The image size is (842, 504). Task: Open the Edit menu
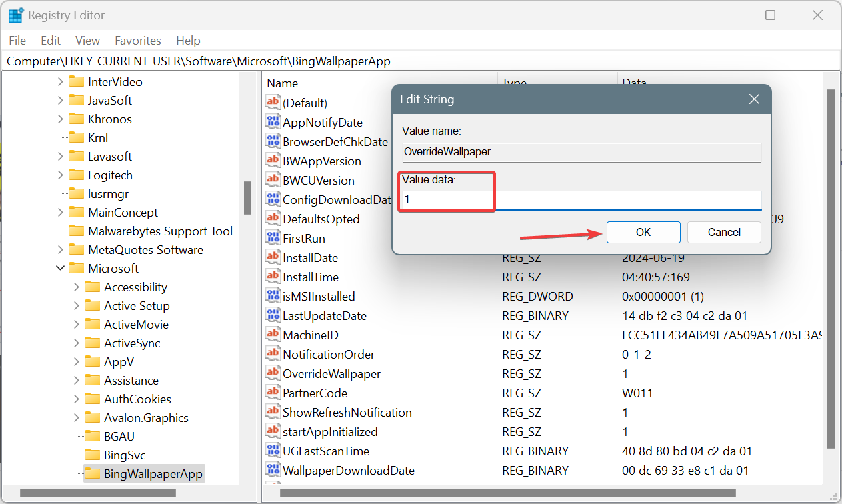(51, 41)
